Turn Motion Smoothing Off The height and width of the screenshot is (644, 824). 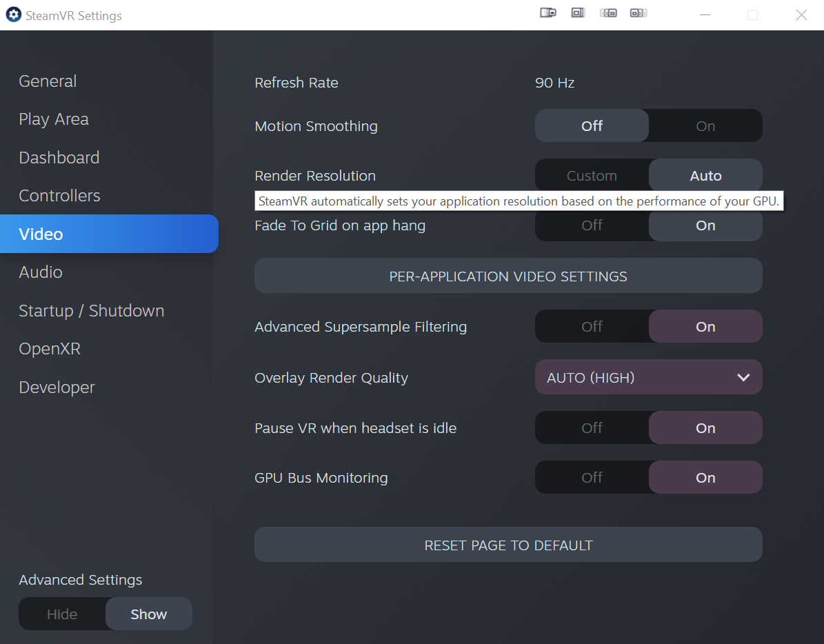(x=592, y=126)
